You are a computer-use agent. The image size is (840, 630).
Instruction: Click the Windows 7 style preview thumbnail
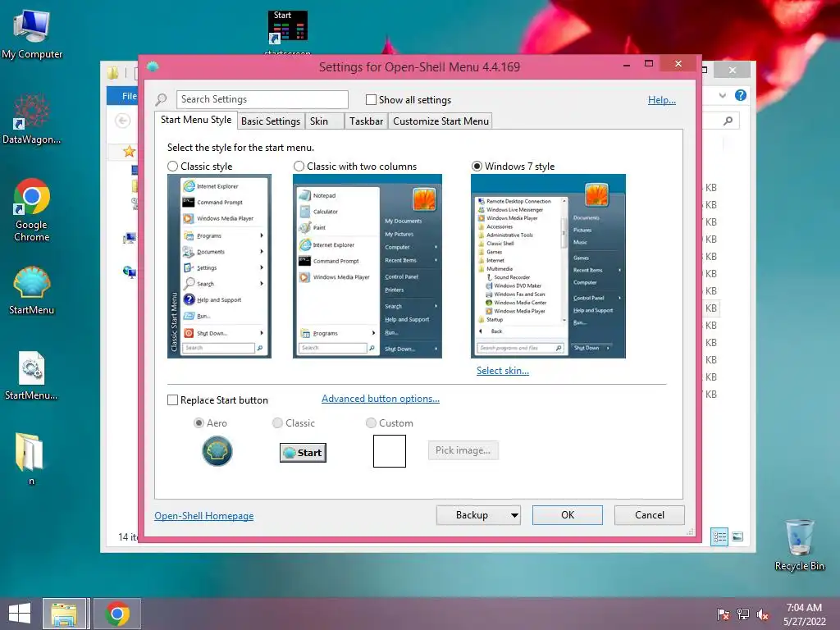(x=548, y=266)
